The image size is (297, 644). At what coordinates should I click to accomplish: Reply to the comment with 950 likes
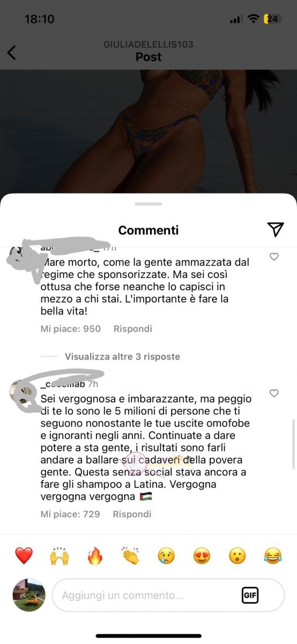click(x=132, y=328)
